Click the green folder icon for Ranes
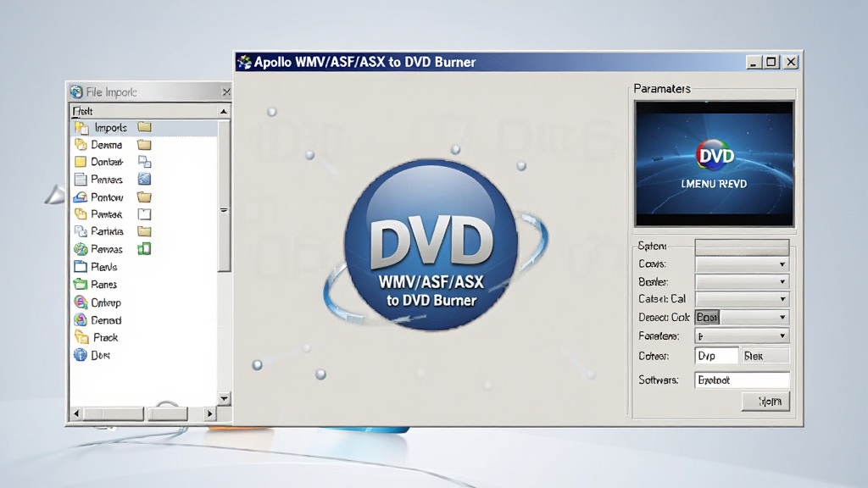Image resolution: width=868 pixels, height=488 pixels. pos(81,285)
